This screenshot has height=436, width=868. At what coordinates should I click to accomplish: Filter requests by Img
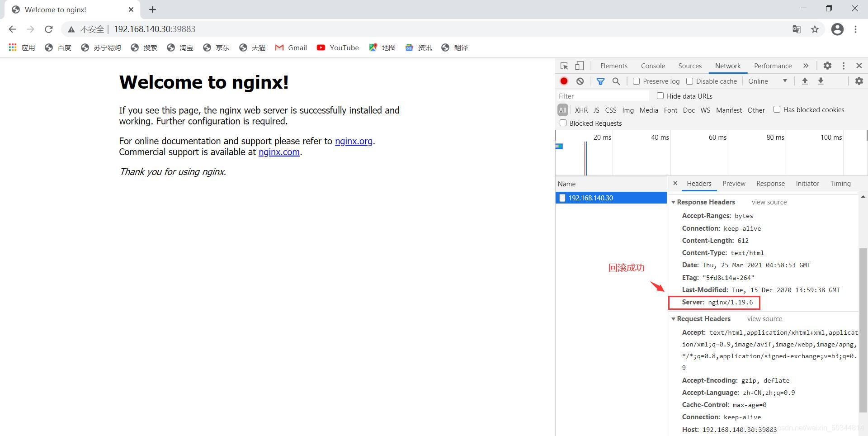pyautogui.click(x=628, y=110)
